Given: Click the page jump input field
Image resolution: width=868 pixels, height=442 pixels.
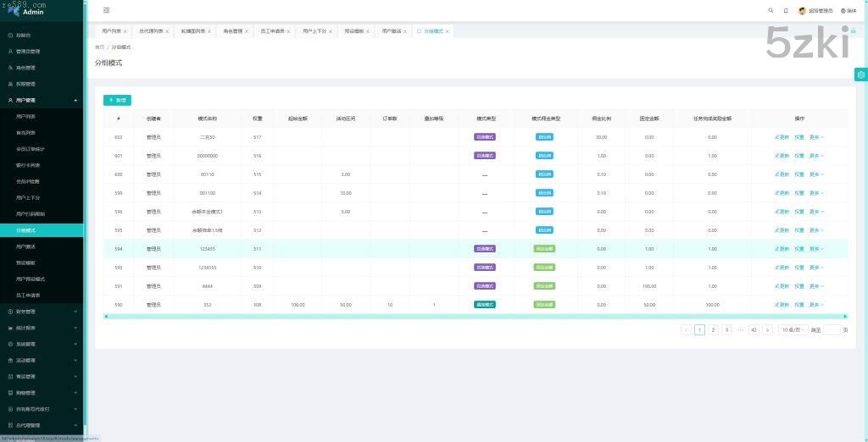Looking at the screenshot, I should pos(832,330).
